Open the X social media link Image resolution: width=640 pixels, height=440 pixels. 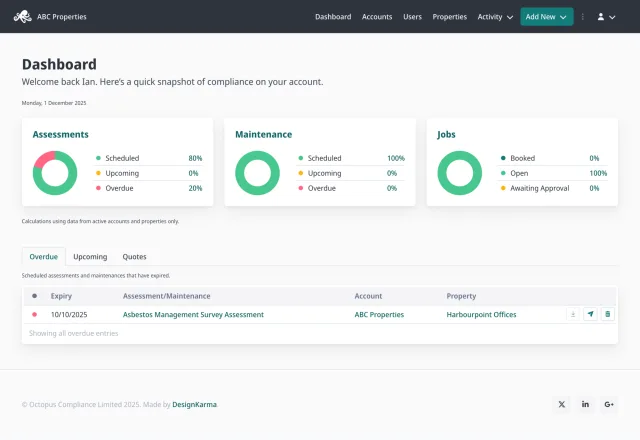[x=562, y=404]
